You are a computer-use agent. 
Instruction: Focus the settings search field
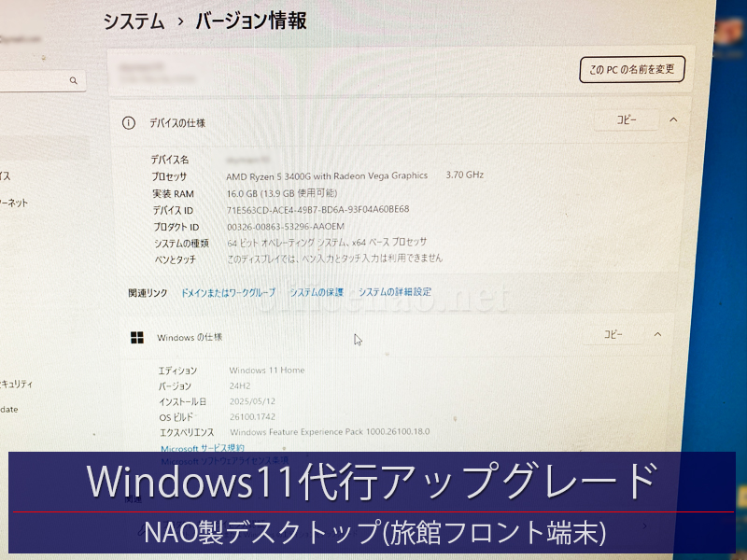(42, 80)
